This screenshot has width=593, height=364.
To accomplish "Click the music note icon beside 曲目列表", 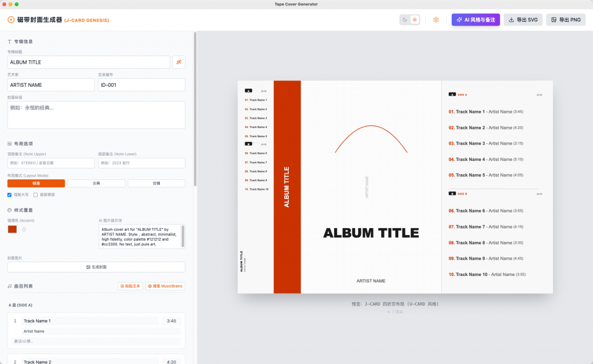I will coord(10,286).
